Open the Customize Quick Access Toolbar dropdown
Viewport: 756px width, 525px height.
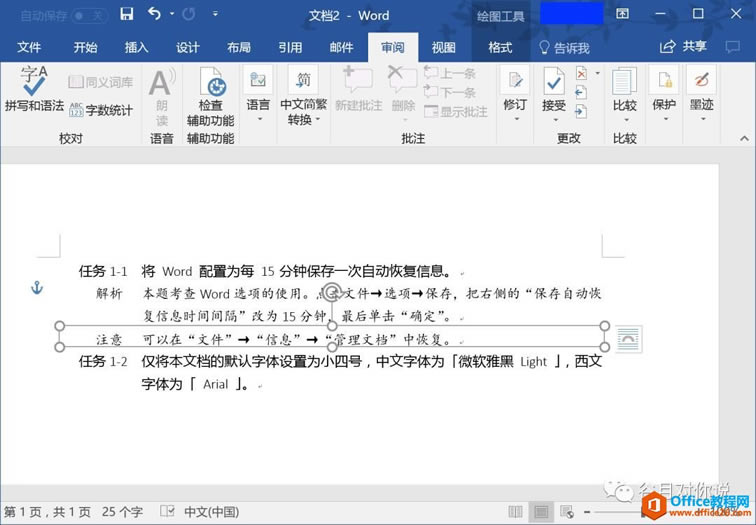[x=215, y=14]
